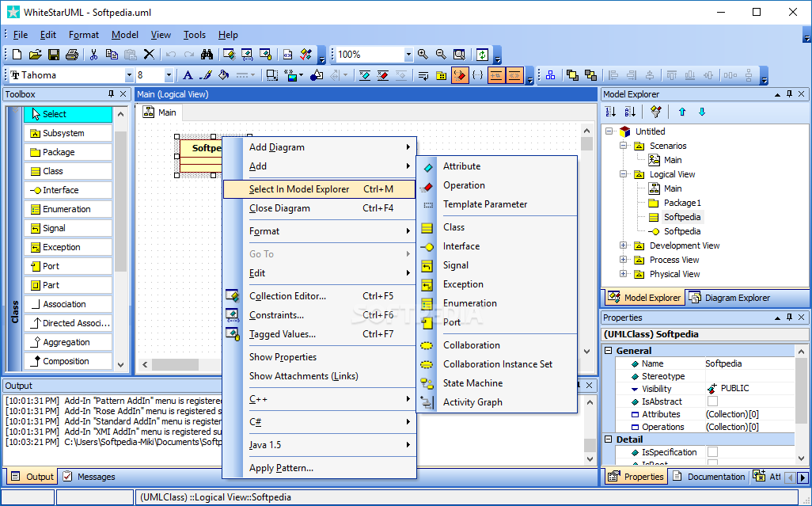Click the Verify Model checkmark toolbar icon

306,55
